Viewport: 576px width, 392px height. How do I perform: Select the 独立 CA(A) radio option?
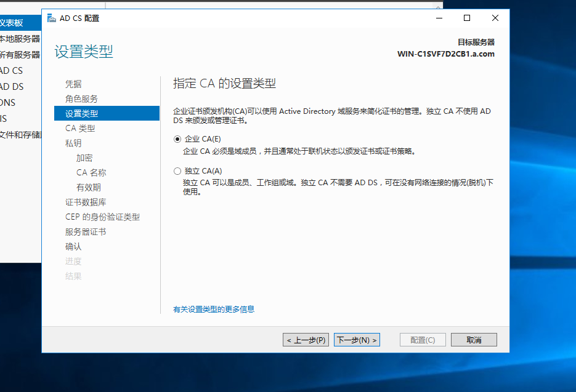177,171
